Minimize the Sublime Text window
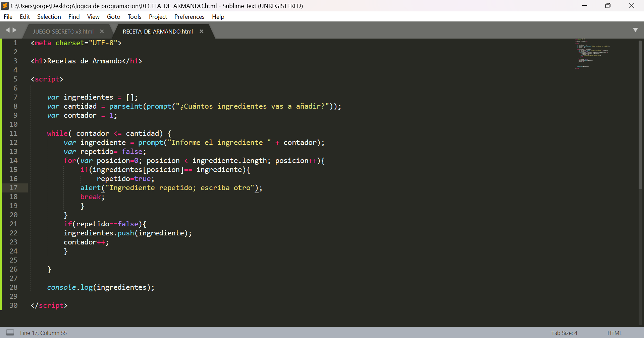The height and width of the screenshot is (338, 644). tap(585, 6)
